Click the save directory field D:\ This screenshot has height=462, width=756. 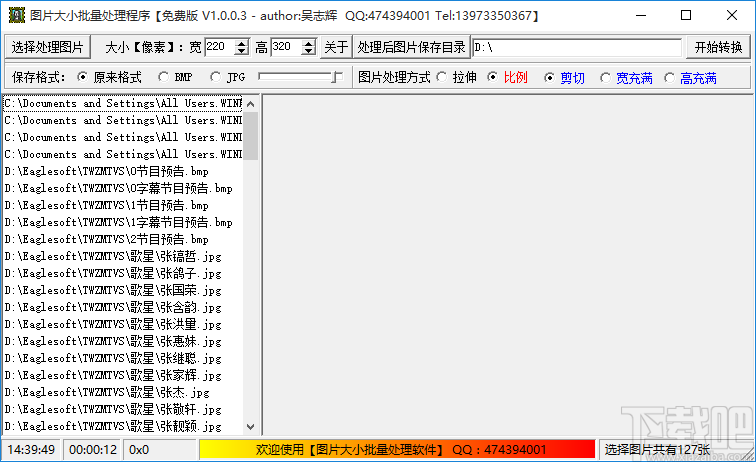pyautogui.click(x=577, y=47)
